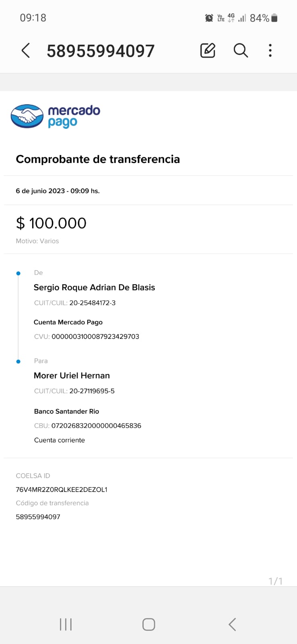Tap the Mercado Pago handshake logo
The image size is (297, 644).
tap(27, 116)
